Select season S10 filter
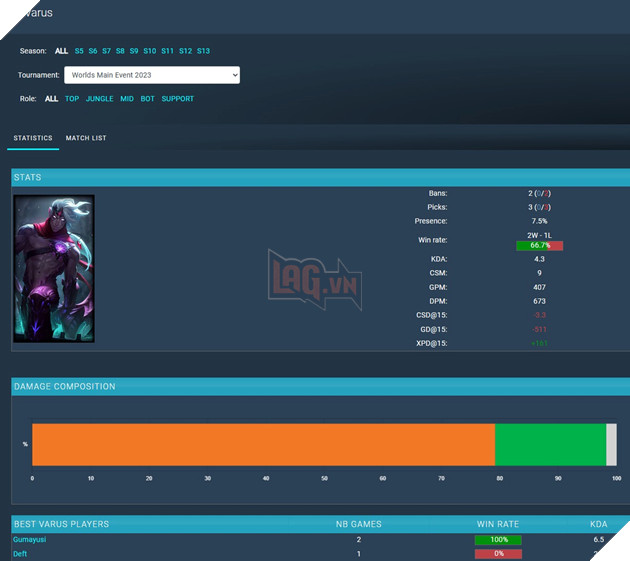Viewport: 630px width, 561px height. point(149,51)
